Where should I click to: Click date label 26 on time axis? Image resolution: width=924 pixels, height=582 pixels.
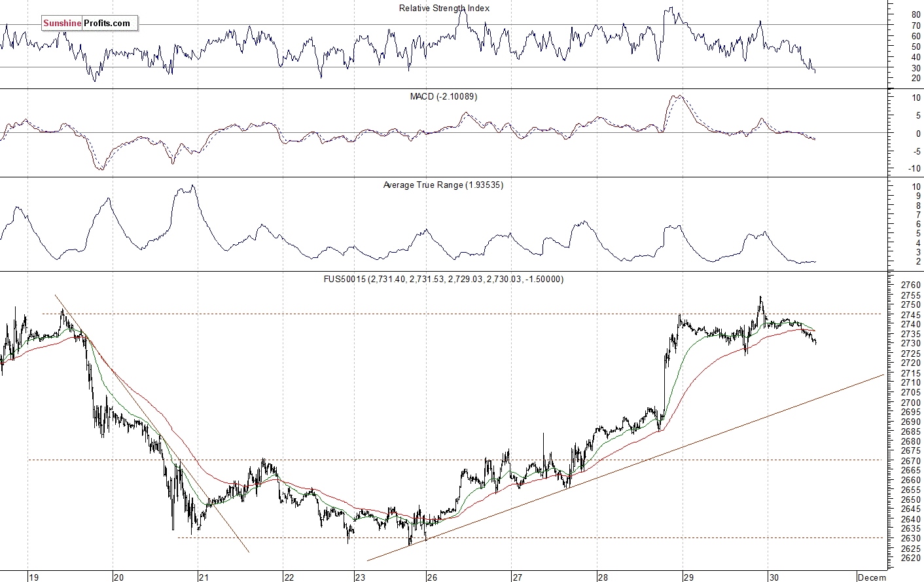coord(432,577)
